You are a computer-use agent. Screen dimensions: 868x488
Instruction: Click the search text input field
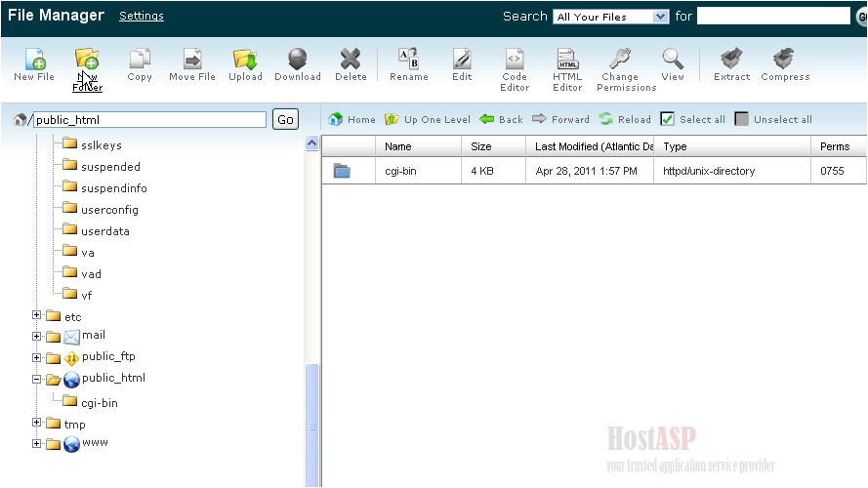click(x=772, y=17)
